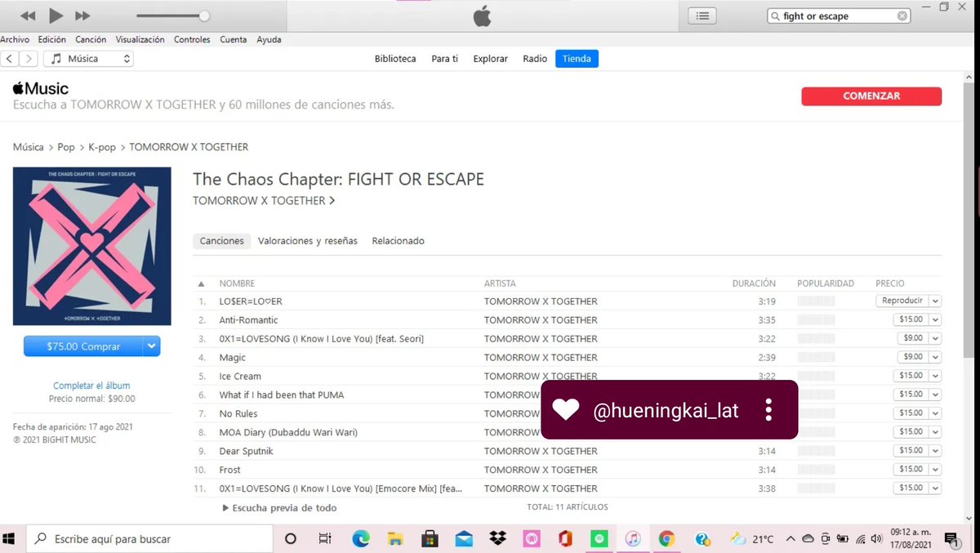Buy Anti-Romantic for $15.00

tap(911, 319)
